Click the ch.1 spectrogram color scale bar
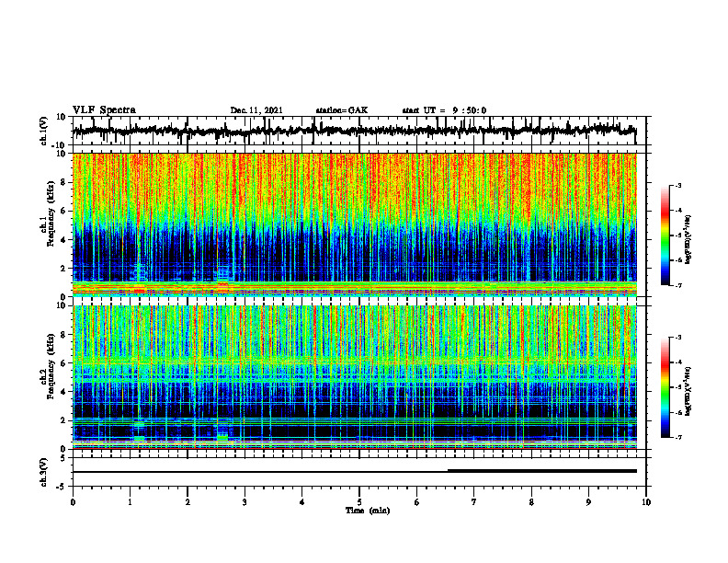This screenshot has width=728, height=563. coord(665,236)
